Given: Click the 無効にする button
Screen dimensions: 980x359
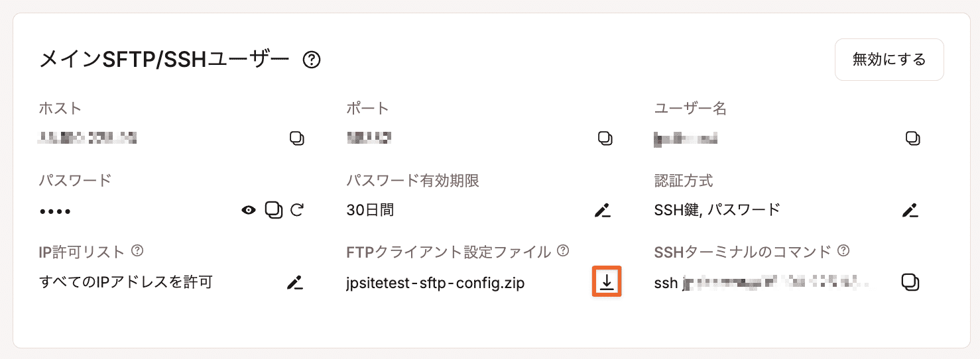Looking at the screenshot, I should click(x=889, y=60).
